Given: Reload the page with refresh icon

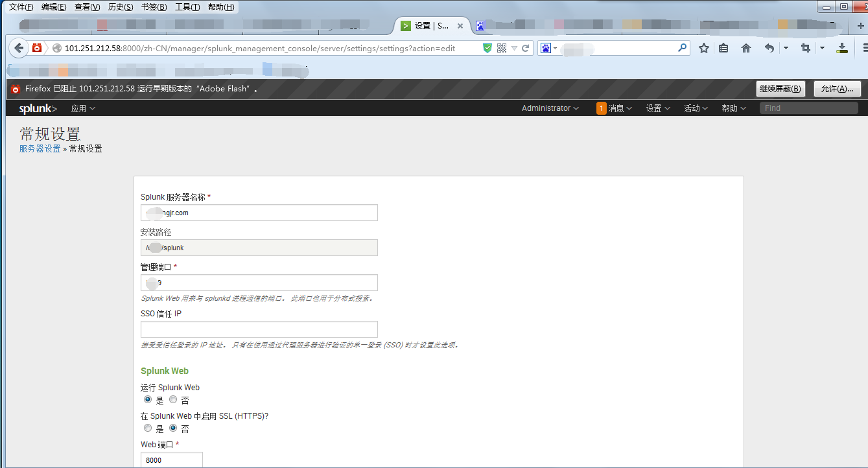Looking at the screenshot, I should 526,48.
